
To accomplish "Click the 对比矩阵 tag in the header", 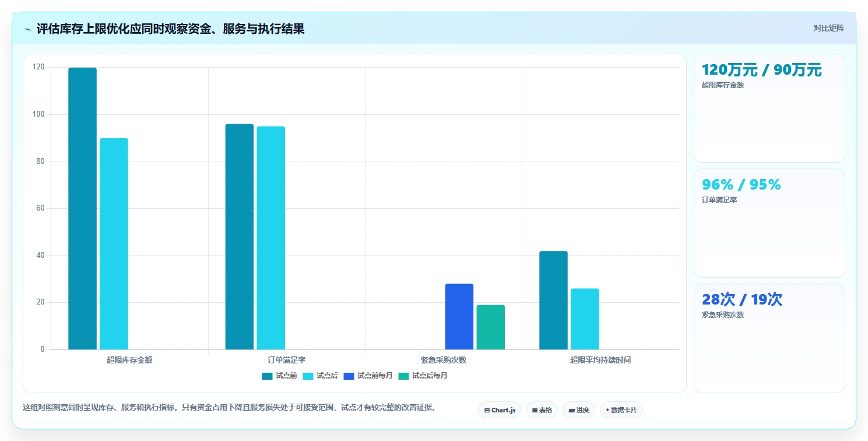I will tap(828, 28).
